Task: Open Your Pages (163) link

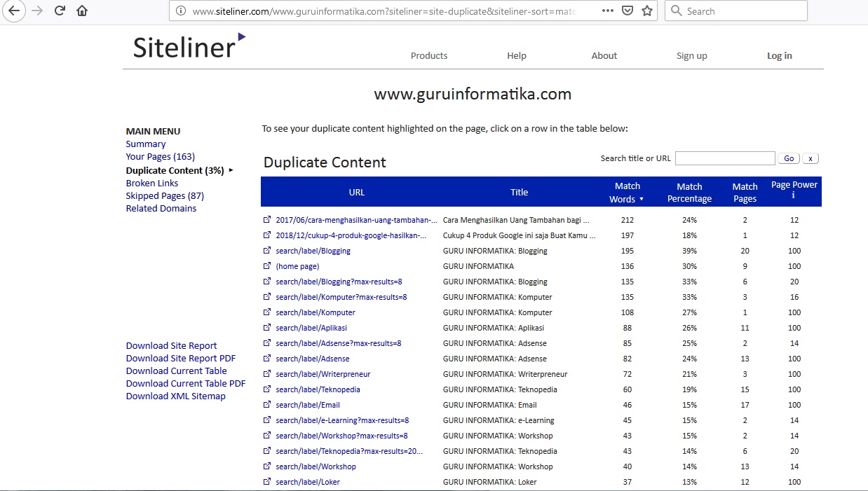Action: 161,157
